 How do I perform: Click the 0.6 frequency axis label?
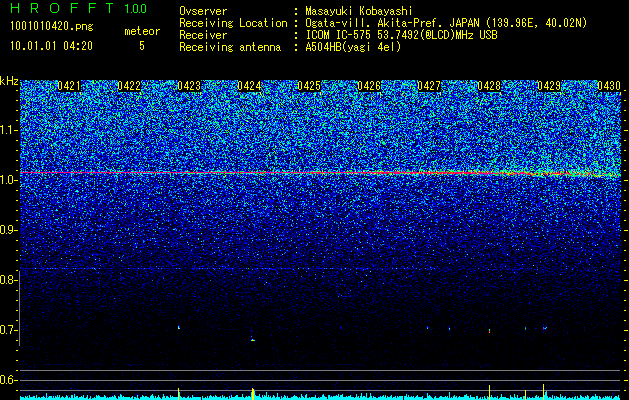click(7, 380)
